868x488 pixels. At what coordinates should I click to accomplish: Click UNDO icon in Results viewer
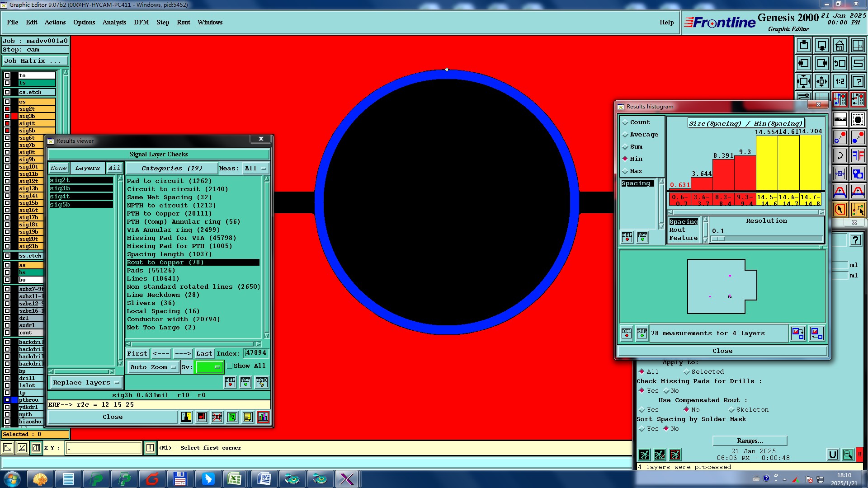coord(262,382)
